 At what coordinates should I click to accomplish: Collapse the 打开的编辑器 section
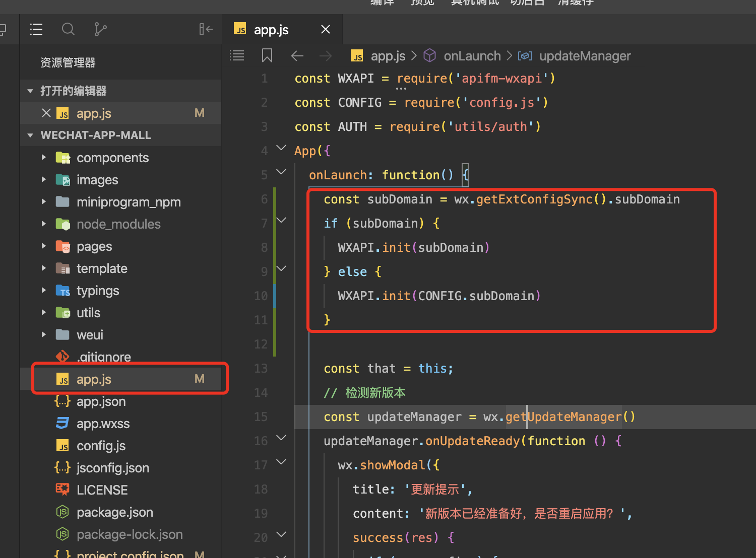pyautogui.click(x=30, y=91)
